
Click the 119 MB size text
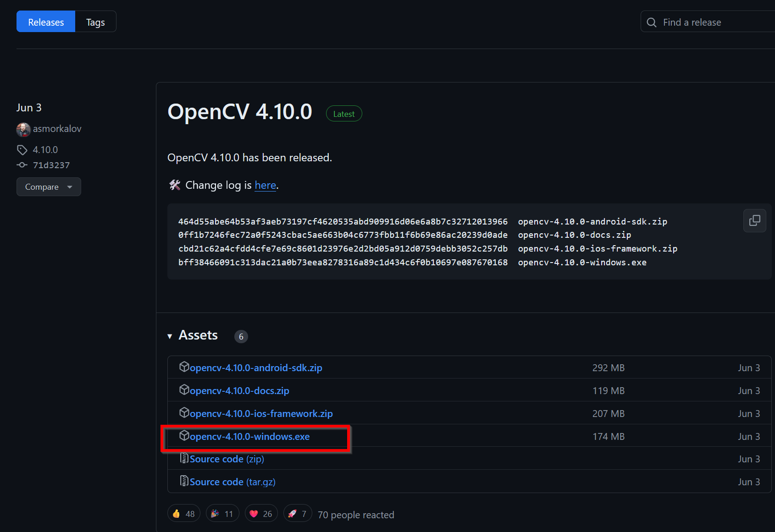point(608,390)
